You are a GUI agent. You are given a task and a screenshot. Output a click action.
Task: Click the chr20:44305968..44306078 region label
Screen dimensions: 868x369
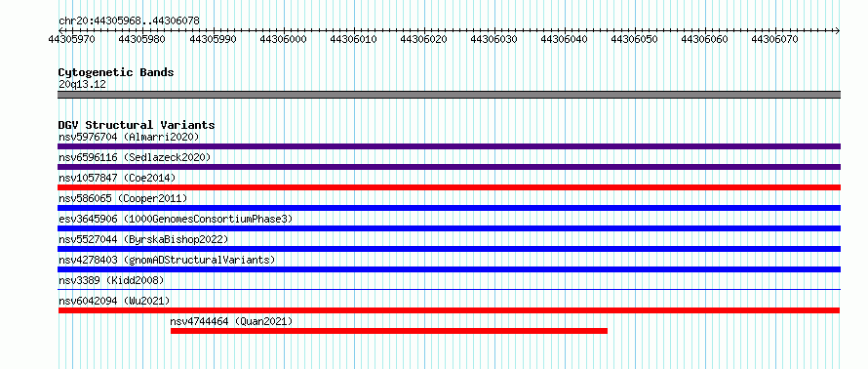point(129,21)
